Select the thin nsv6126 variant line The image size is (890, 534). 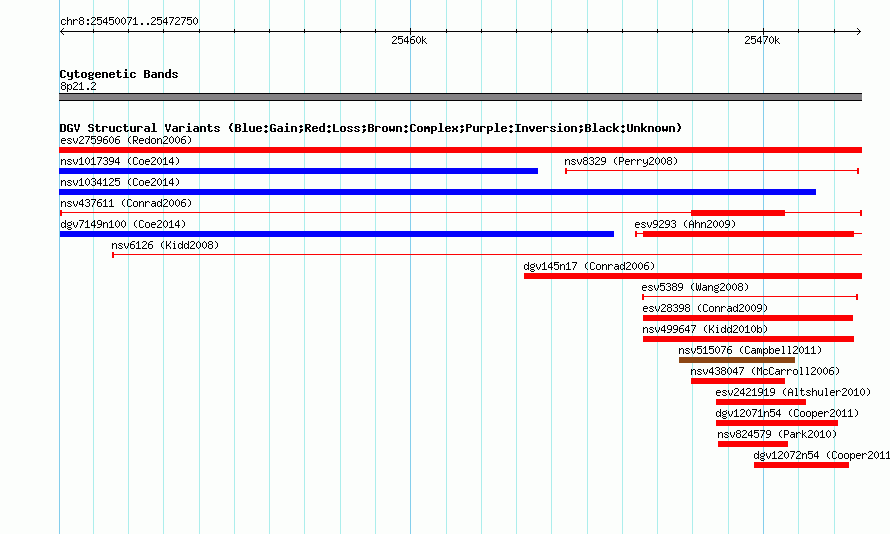[487, 255]
